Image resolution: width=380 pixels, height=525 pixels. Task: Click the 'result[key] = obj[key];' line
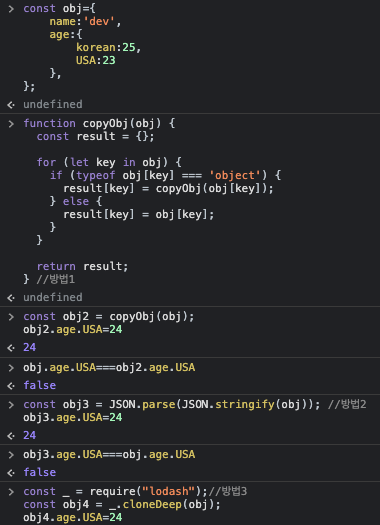point(138,214)
